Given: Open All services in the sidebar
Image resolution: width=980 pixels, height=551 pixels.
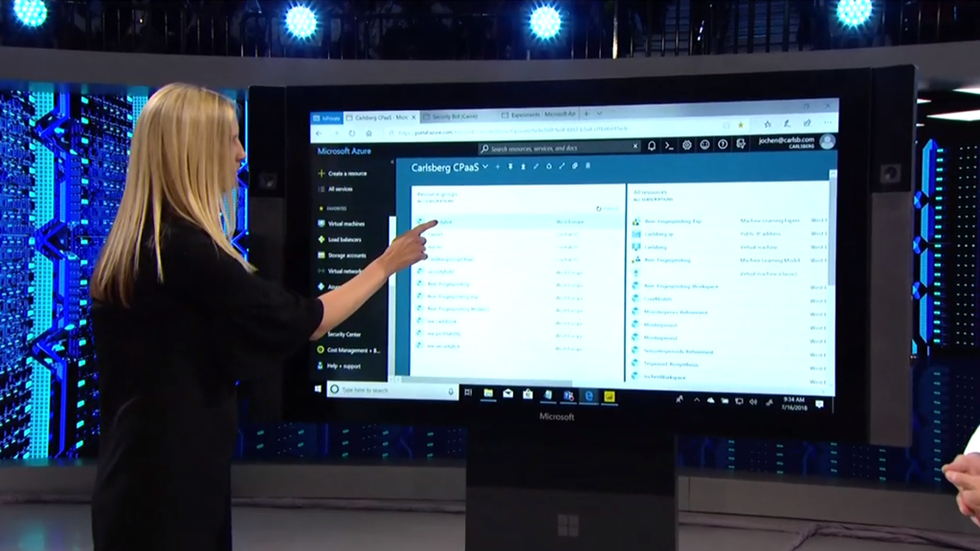Looking at the screenshot, I should coord(336,189).
